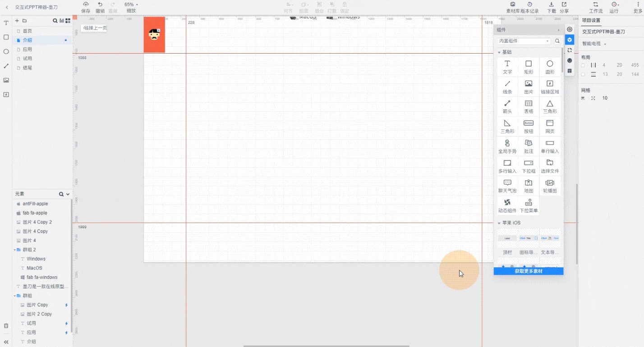Click 撤销 (Undo) in the toolbar
644x347 pixels.
[100, 7]
